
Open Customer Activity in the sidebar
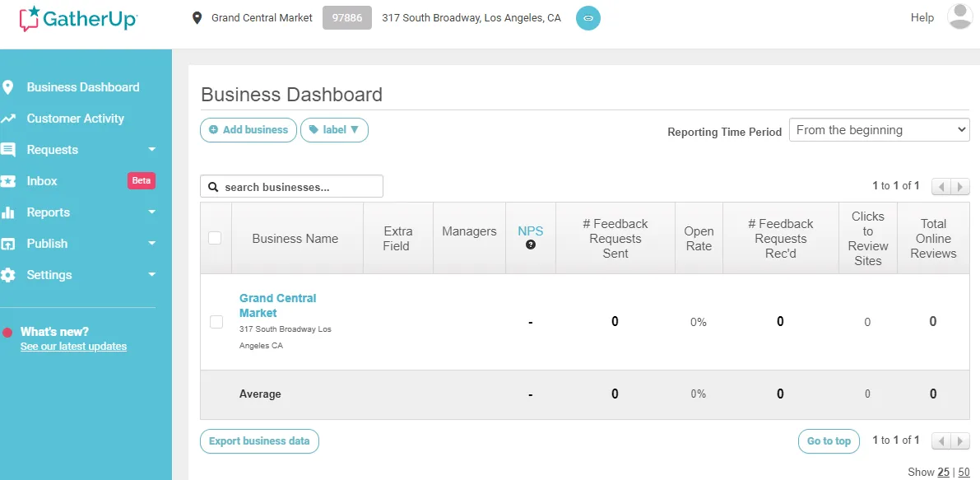75,119
